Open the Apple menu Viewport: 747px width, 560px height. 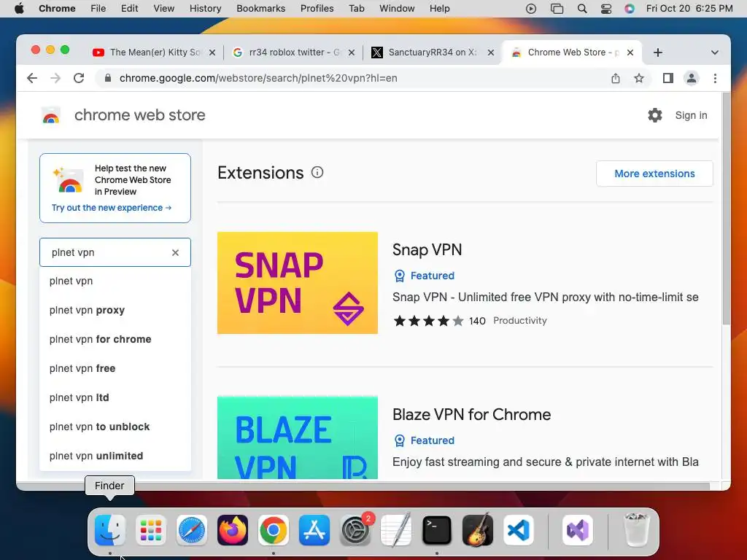click(19, 9)
